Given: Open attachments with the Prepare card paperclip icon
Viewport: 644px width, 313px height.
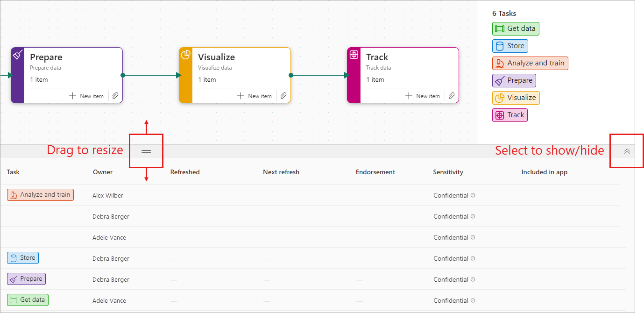Looking at the screenshot, I should click(115, 96).
